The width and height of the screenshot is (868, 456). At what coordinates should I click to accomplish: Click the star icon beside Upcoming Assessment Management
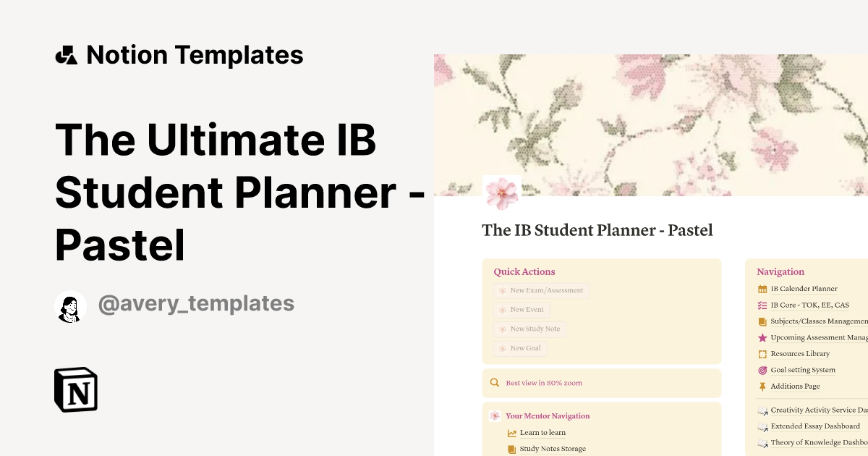pos(762,337)
